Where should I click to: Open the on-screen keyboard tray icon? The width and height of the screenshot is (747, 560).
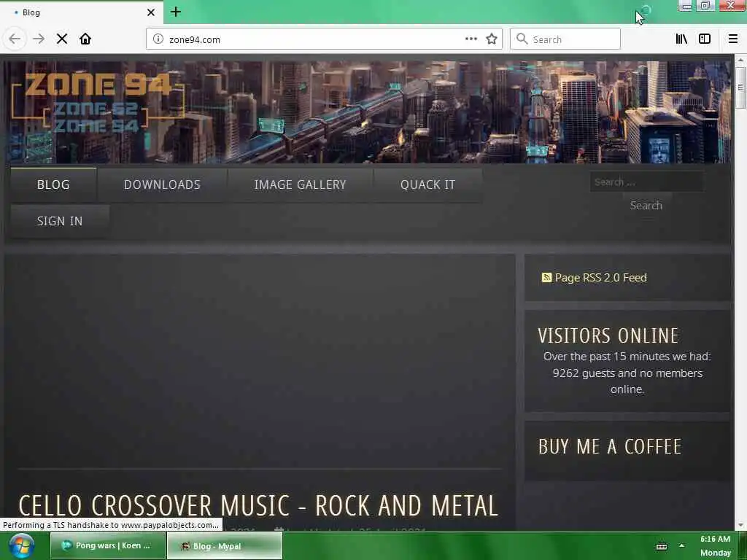(662, 547)
